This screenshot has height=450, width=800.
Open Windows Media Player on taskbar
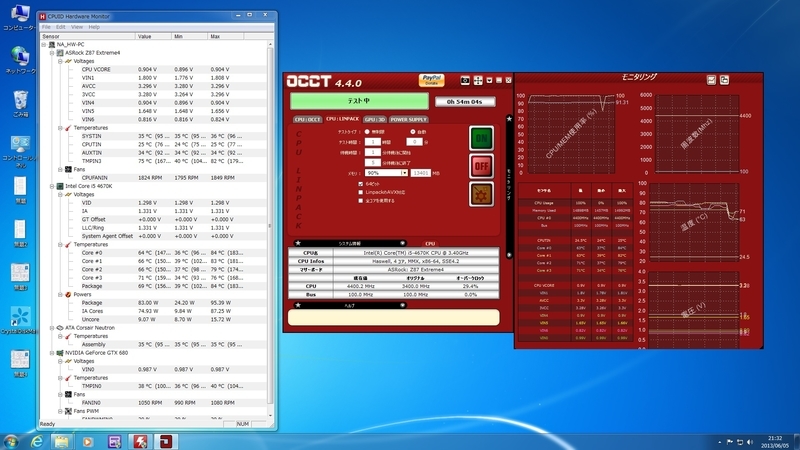[87, 441]
